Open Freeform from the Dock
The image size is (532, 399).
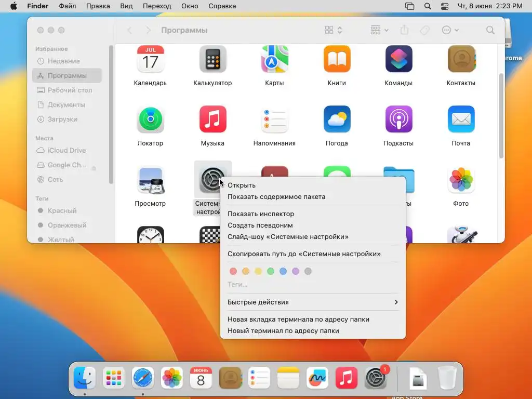tap(317, 378)
